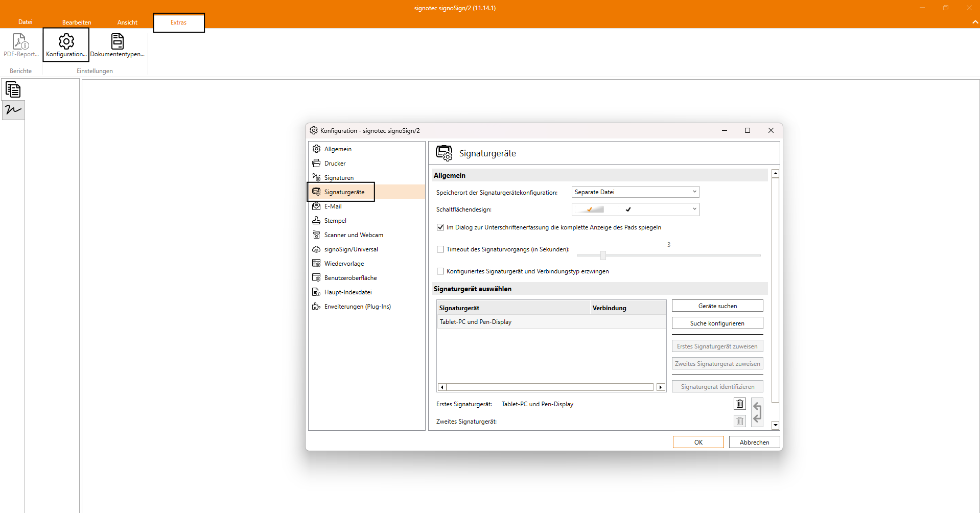
Task: Select Wiedervorlage configuration category
Action: [x=367, y=263]
